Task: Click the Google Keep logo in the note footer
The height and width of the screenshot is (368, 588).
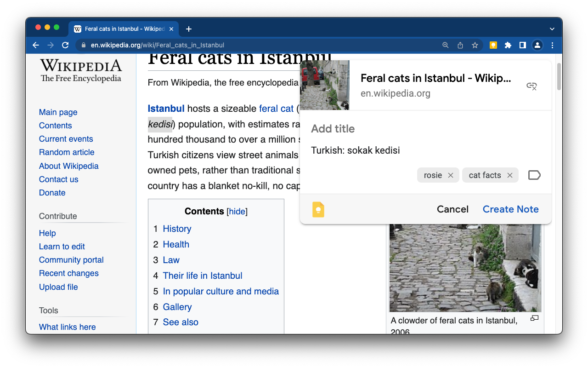Action: pos(318,209)
